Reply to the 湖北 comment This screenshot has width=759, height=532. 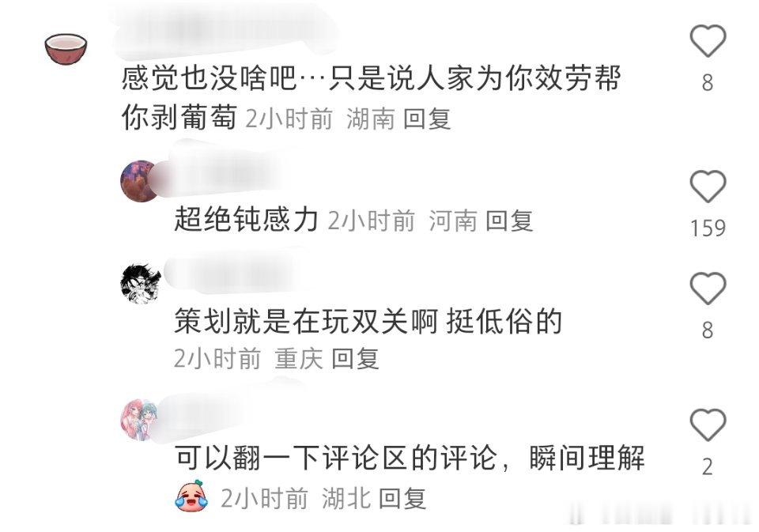(x=402, y=498)
